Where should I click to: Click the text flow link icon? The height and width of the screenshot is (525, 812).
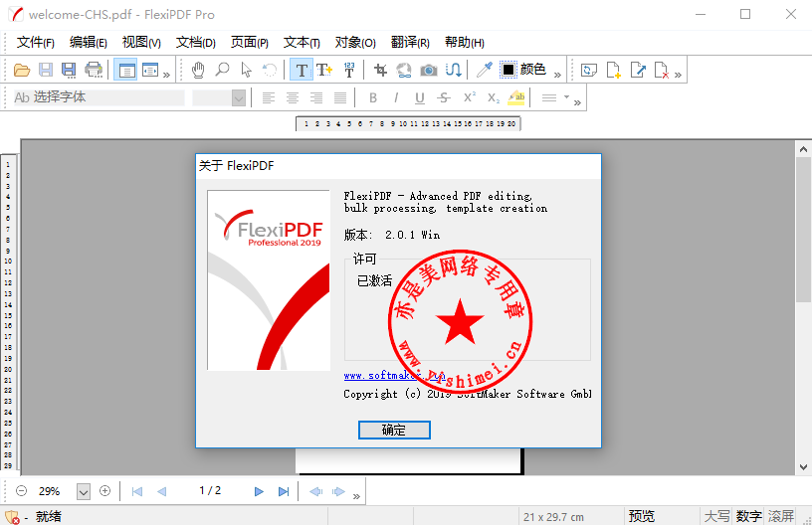[453, 70]
